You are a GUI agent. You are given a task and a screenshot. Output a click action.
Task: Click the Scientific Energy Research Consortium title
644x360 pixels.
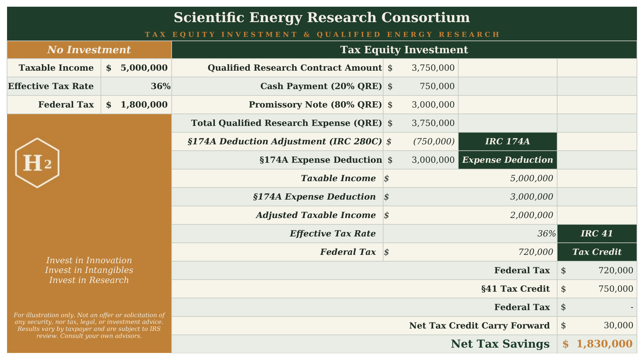click(x=322, y=17)
